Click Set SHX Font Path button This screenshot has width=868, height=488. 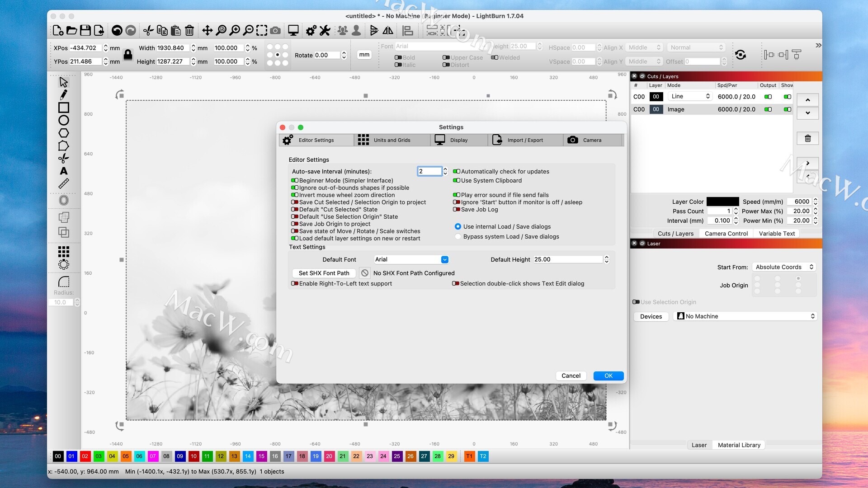click(324, 273)
